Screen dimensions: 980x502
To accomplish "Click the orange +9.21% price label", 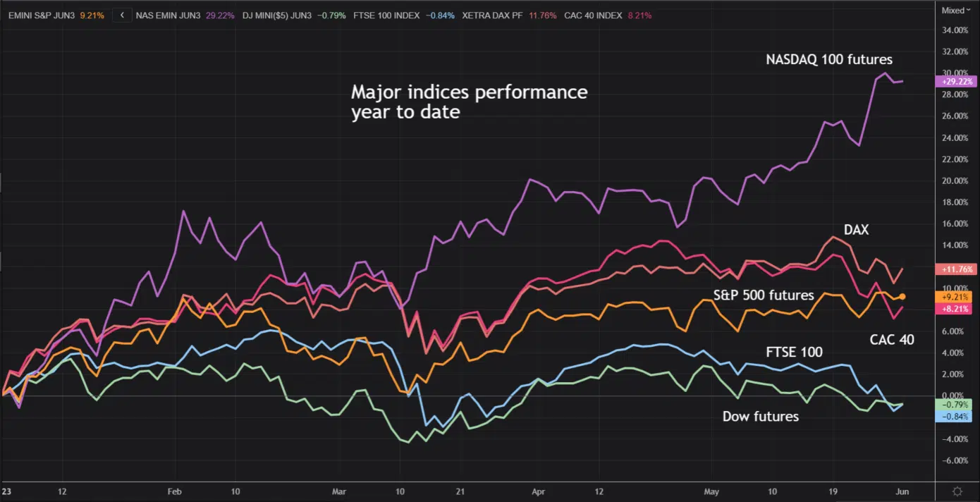I will pos(955,296).
